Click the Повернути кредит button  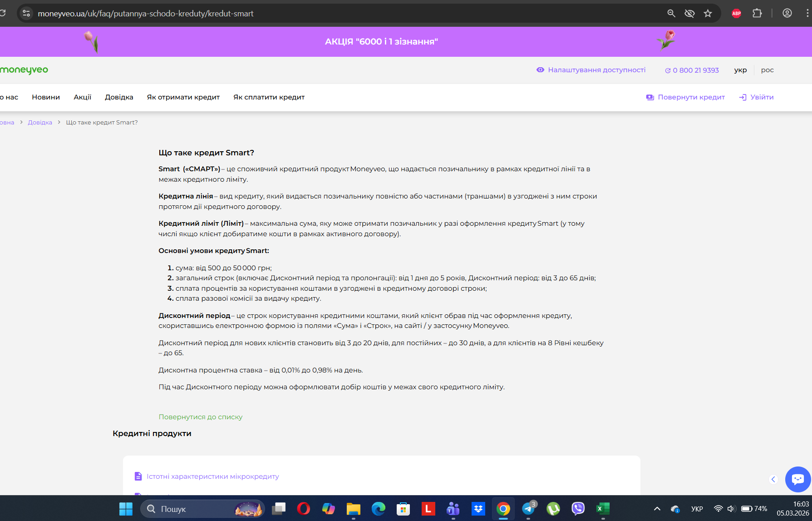click(685, 97)
